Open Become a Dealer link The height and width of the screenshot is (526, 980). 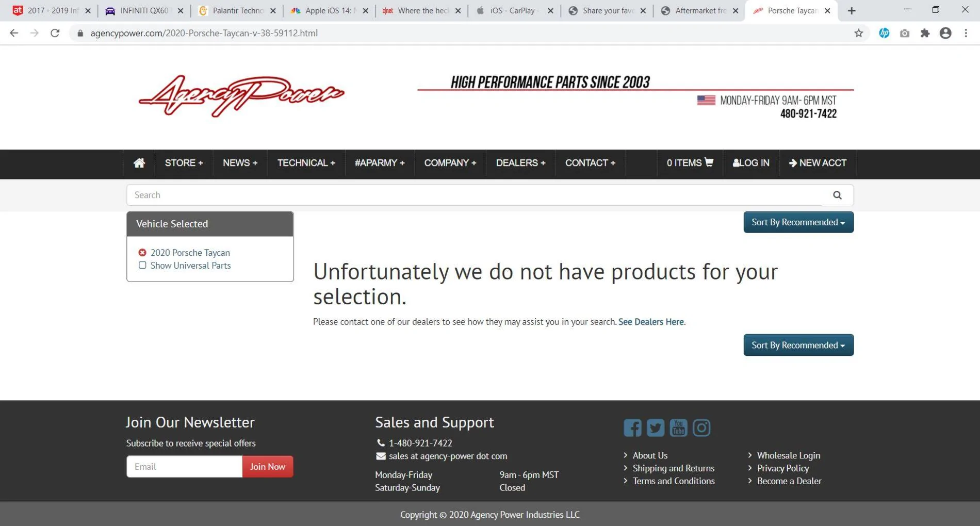tap(789, 481)
